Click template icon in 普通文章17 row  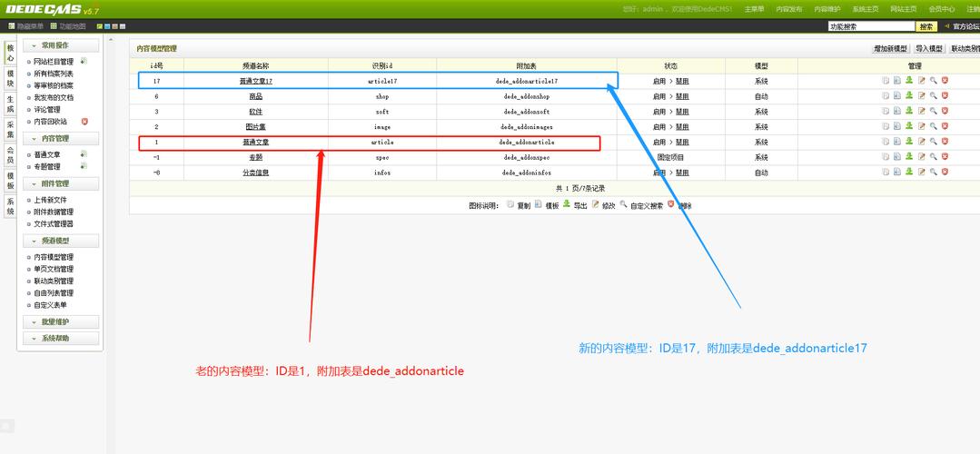(896, 80)
